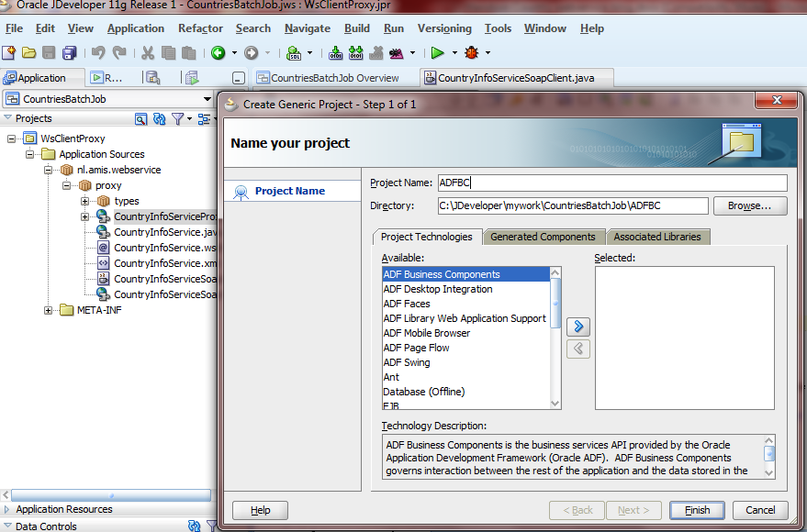Select ADF Faces in Available list

point(407,304)
